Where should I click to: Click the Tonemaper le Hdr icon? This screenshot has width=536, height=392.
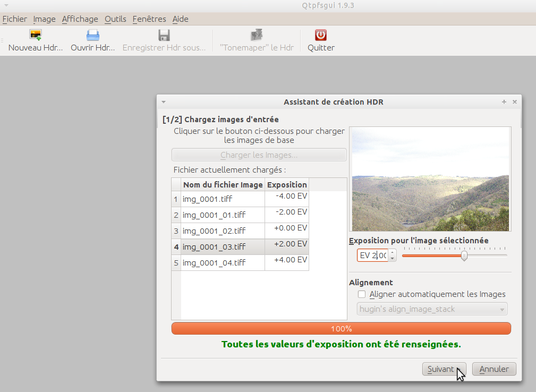point(257,36)
